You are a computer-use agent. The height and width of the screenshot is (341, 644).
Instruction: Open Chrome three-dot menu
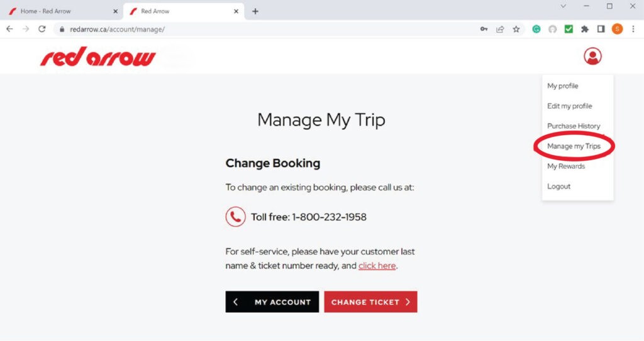coord(633,29)
